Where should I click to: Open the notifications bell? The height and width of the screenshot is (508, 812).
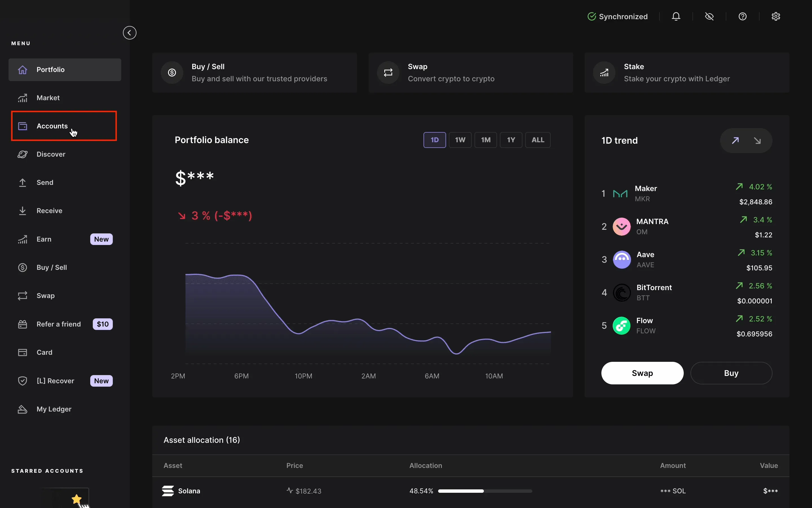click(676, 16)
